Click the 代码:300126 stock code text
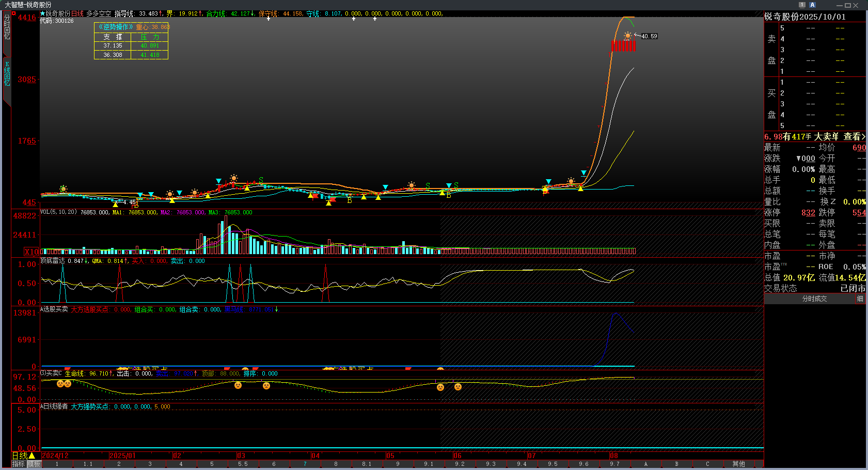 click(x=57, y=21)
